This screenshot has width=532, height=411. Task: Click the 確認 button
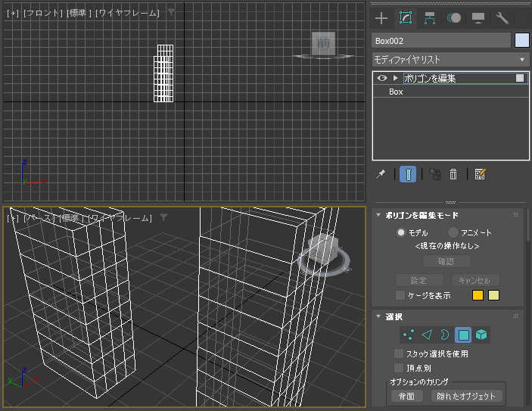tap(446, 261)
